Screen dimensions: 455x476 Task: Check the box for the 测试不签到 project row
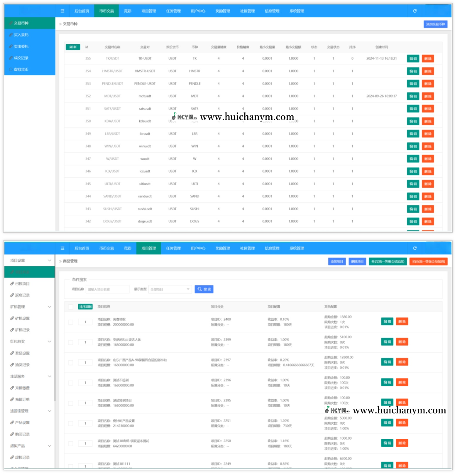coord(71,383)
